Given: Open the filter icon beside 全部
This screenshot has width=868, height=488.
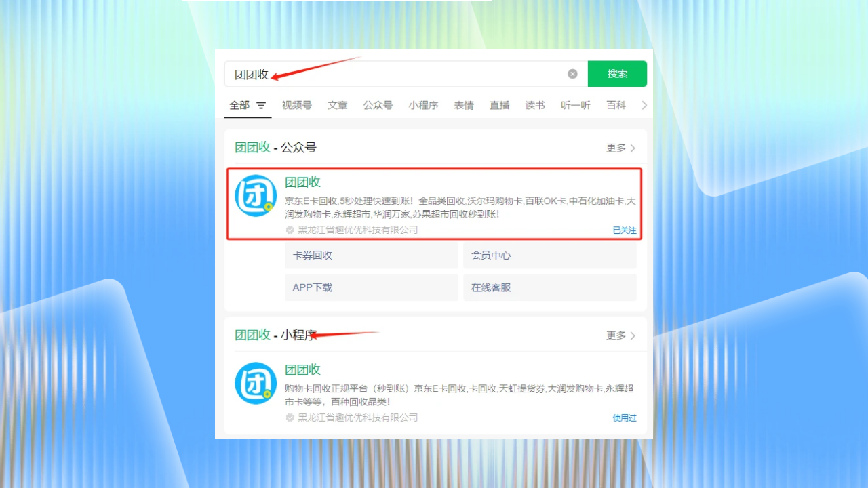Looking at the screenshot, I should coord(261,106).
